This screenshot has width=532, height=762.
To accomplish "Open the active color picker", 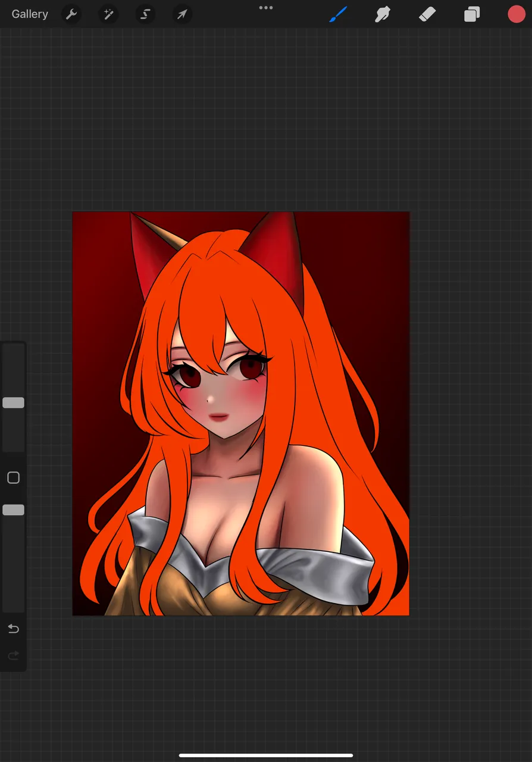I will (x=517, y=14).
